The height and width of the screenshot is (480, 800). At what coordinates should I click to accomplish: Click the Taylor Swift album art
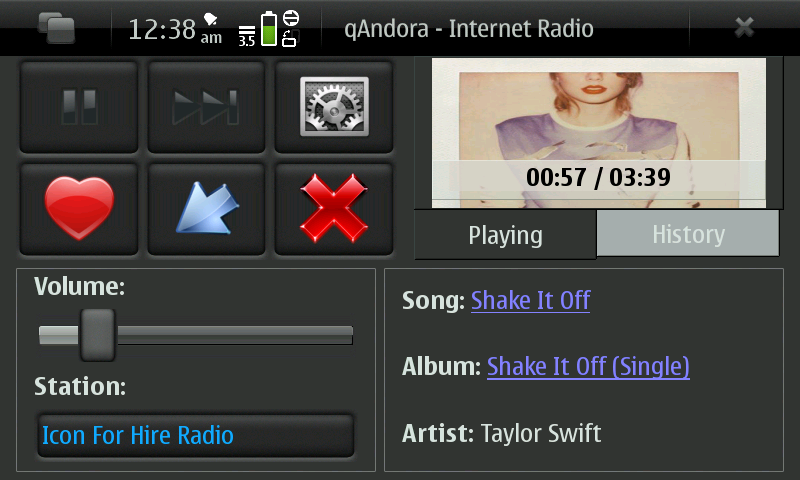pos(598,133)
